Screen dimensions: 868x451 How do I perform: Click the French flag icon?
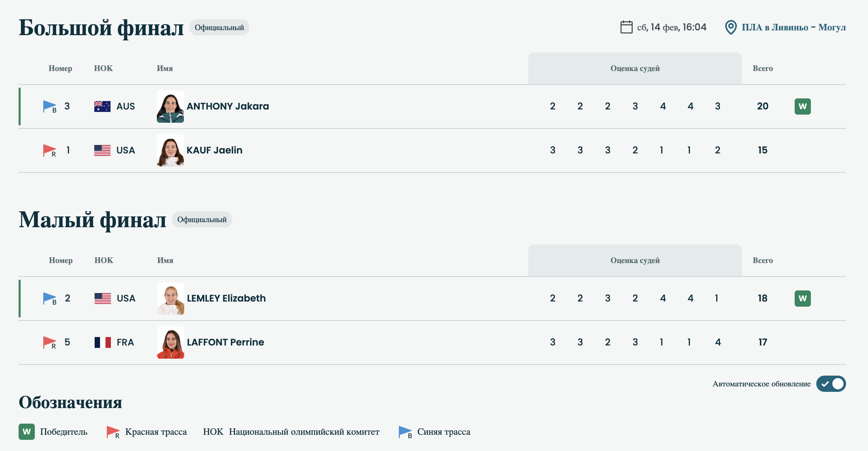click(x=102, y=342)
